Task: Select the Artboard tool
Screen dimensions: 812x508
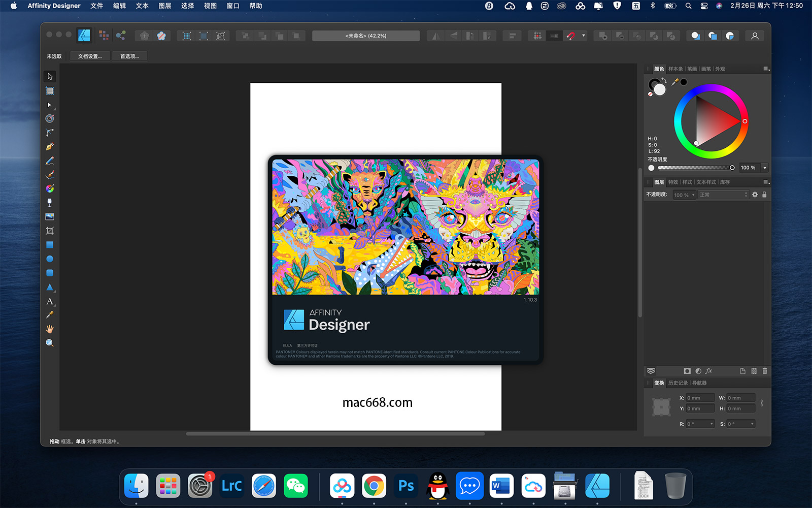Action: pyautogui.click(x=50, y=91)
